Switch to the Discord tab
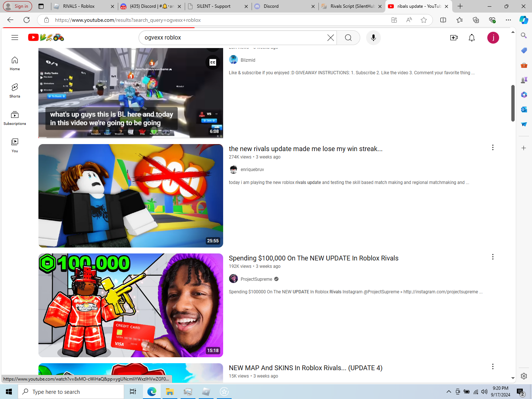The height and width of the screenshot is (399, 532). click(284, 6)
